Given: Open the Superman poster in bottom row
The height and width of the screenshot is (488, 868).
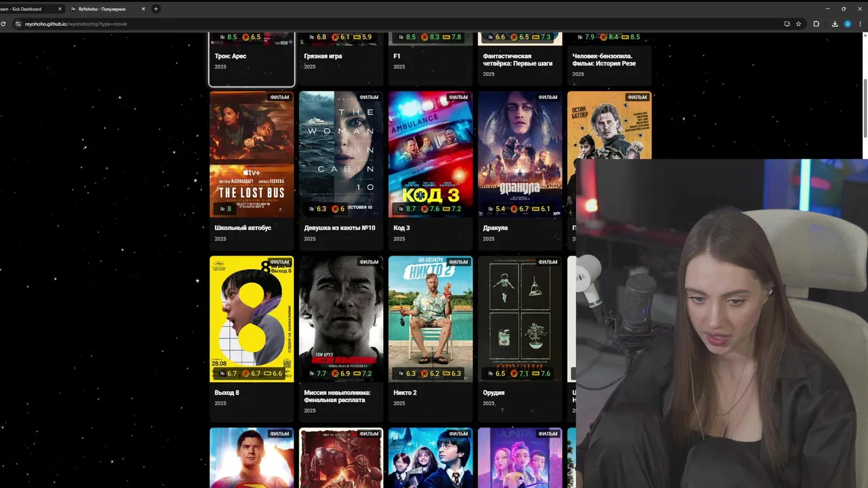Looking at the screenshot, I should point(252,457).
